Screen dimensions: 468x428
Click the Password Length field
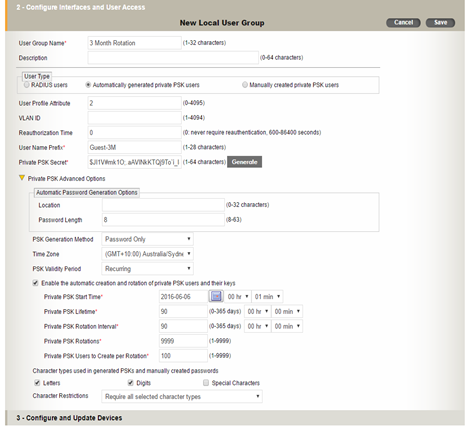(x=163, y=220)
